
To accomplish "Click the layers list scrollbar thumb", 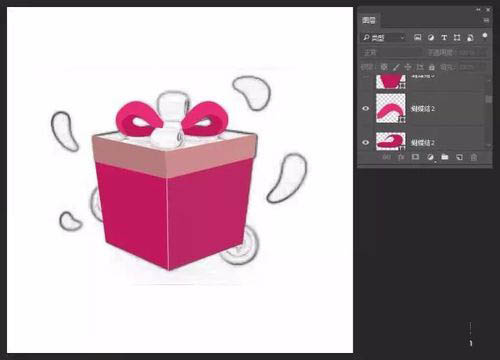I will [488, 99].
